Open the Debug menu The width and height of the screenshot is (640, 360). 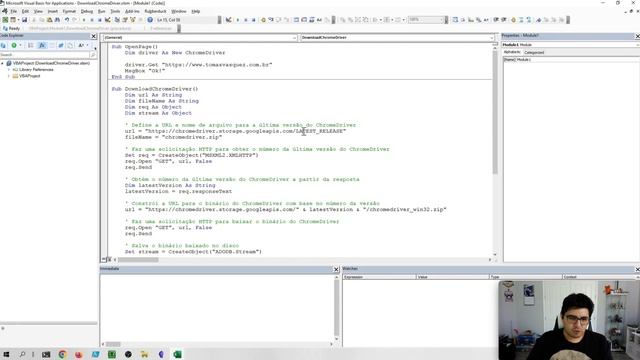(87, 11)
